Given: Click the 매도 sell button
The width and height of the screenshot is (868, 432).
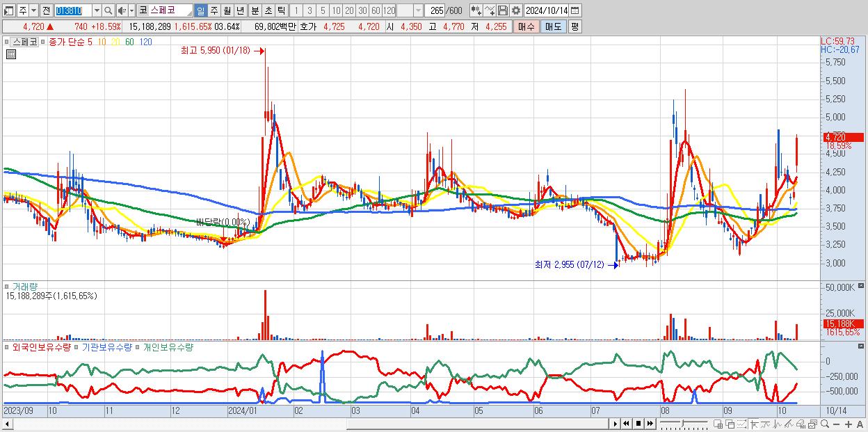Looking at the screenshot, I should point(553,26).
